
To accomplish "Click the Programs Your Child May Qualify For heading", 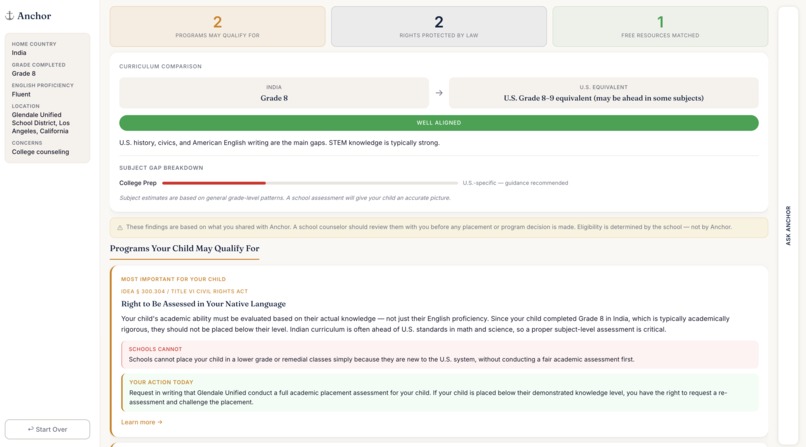I will tap(185, 248).
